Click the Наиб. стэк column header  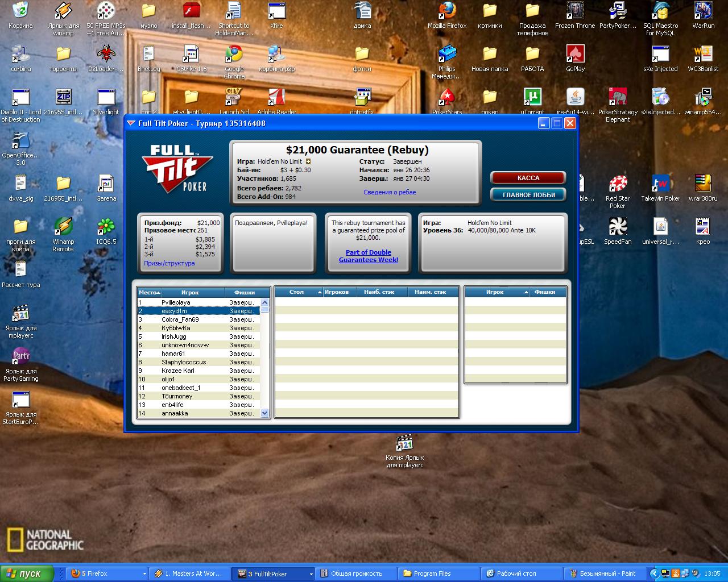coord(379,292)
